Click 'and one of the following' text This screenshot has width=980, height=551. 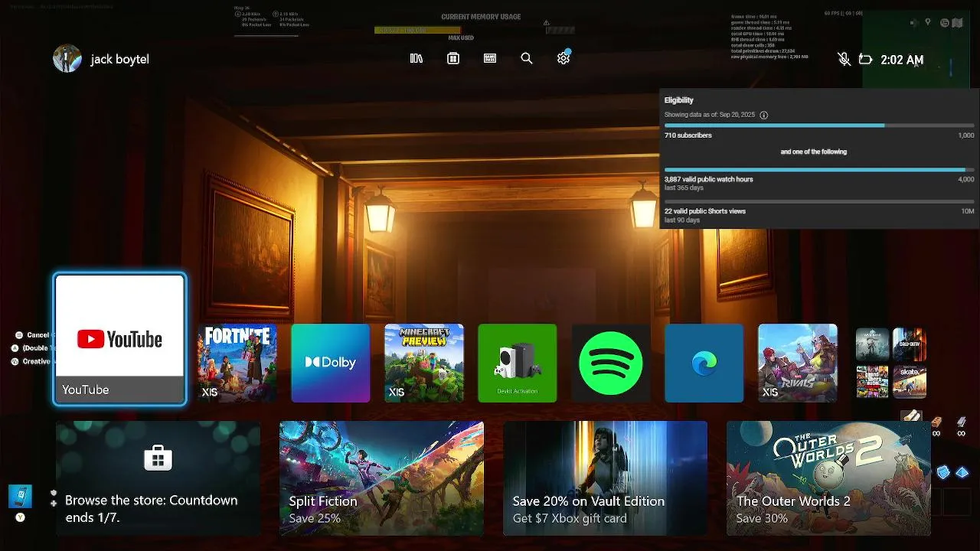[814, 152]
